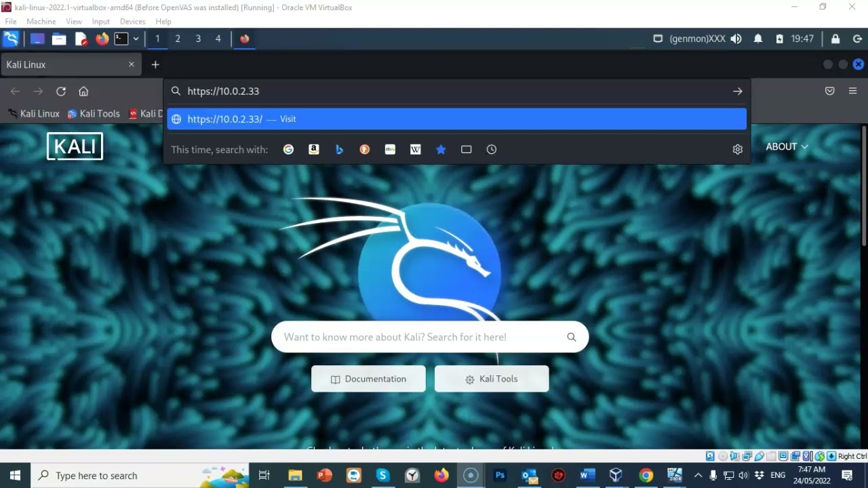The width and height of the screenshot is (868, 488).
Task: Show hidden icons in Windows tray
Action: 698,475
